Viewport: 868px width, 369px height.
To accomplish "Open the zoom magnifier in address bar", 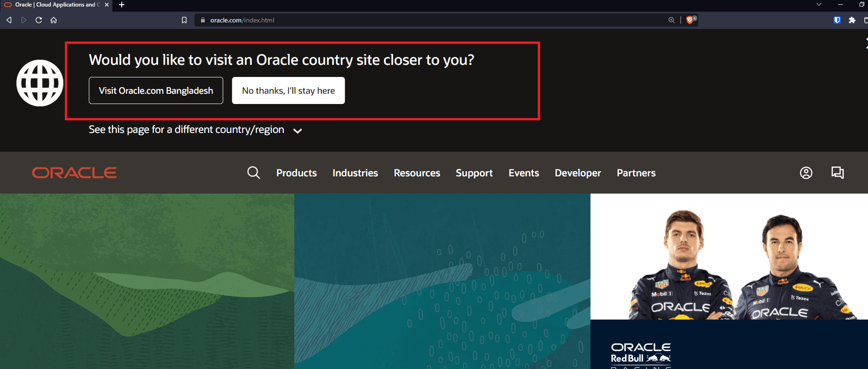I will coord(672,20).
